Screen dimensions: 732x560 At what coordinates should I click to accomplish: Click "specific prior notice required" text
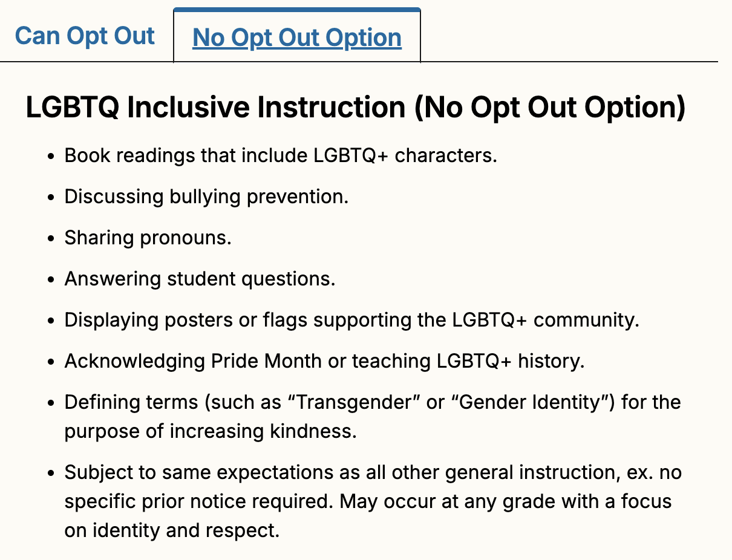[199, 501]
